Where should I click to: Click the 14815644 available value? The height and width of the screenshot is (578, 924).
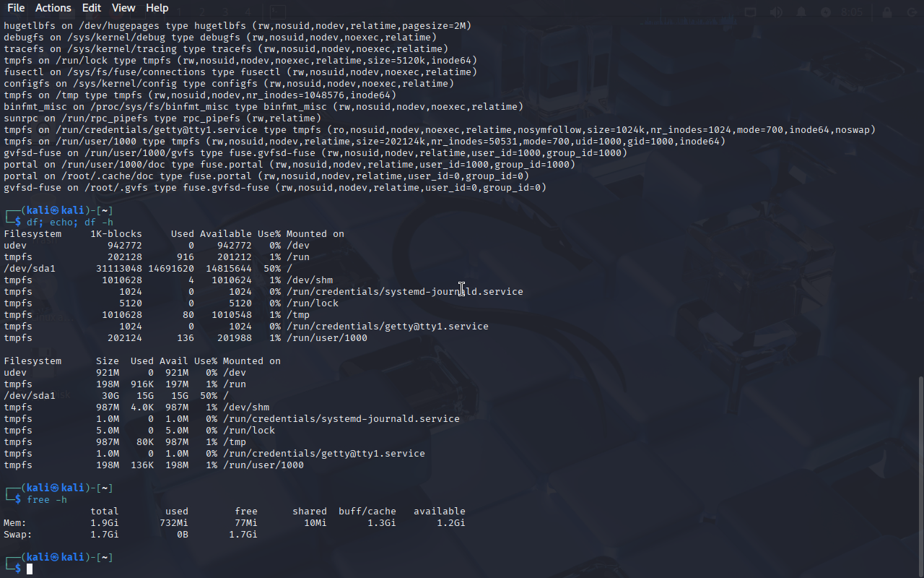tap(229, 268)
